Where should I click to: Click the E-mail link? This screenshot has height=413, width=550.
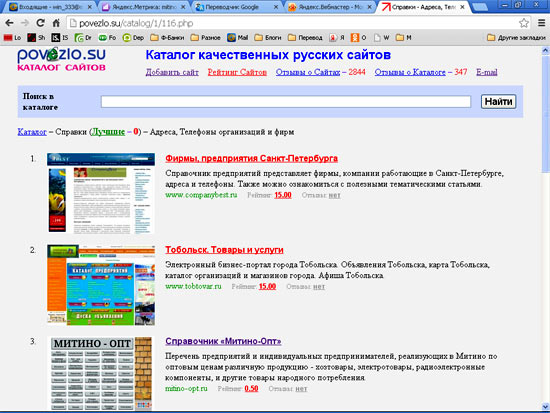[487, 72]
